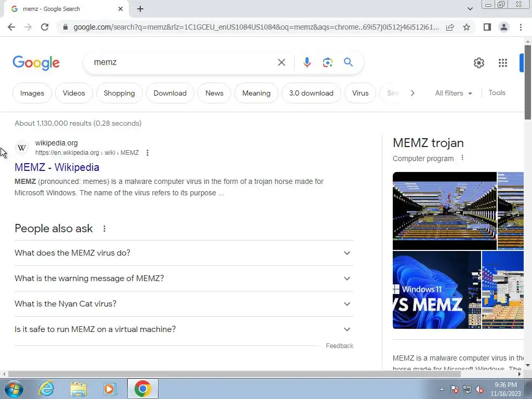Open network status tray icon
Screen dimensions: 532x399
467,389
